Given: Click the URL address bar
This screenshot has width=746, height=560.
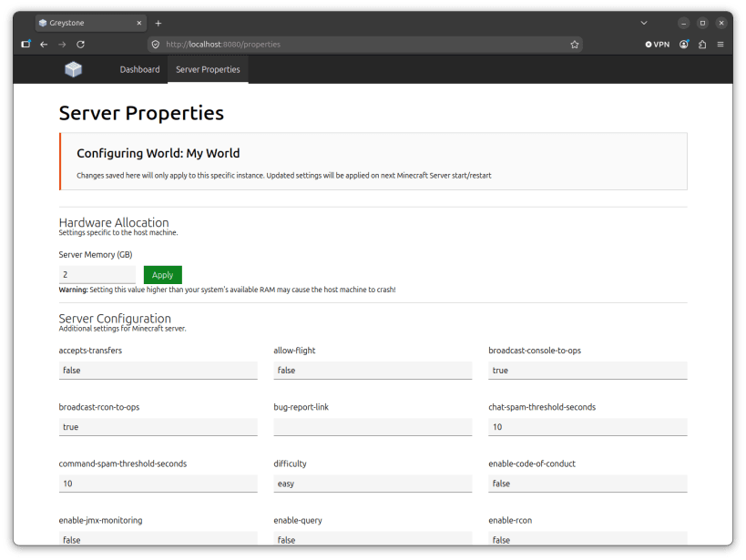Looking at the screenshot, I should [365, 45].
